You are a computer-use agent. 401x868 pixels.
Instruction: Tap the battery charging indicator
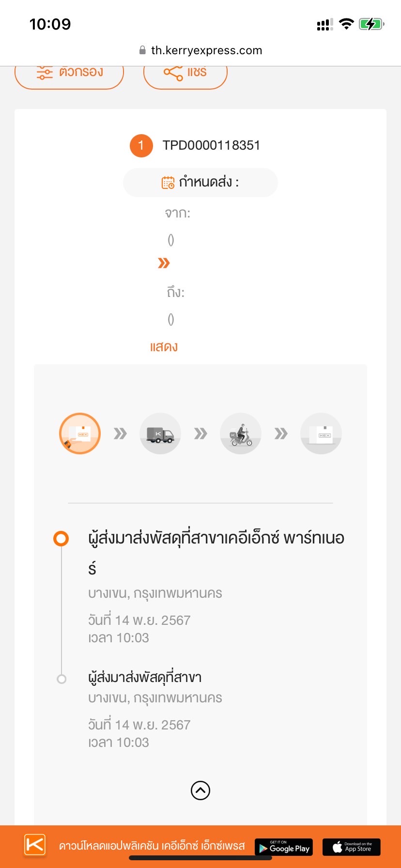(371, 24)
